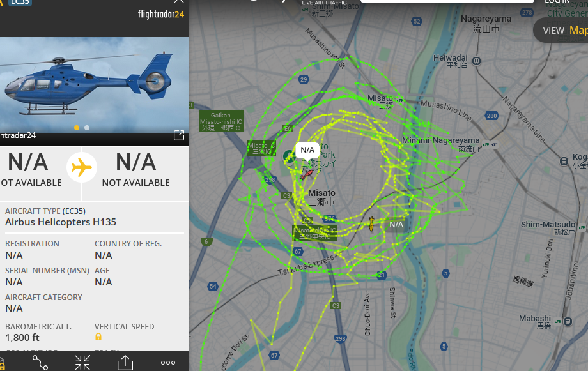Click the vertical speed lock icon
588x371 pixels.
98,337
